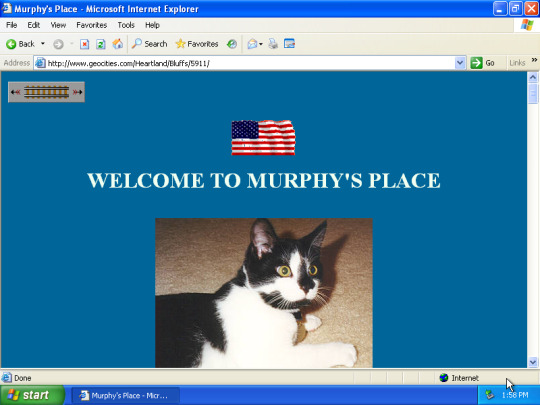This screenshot has width=540, height=405.
Task: Click the green Go button
Action: 483,63
